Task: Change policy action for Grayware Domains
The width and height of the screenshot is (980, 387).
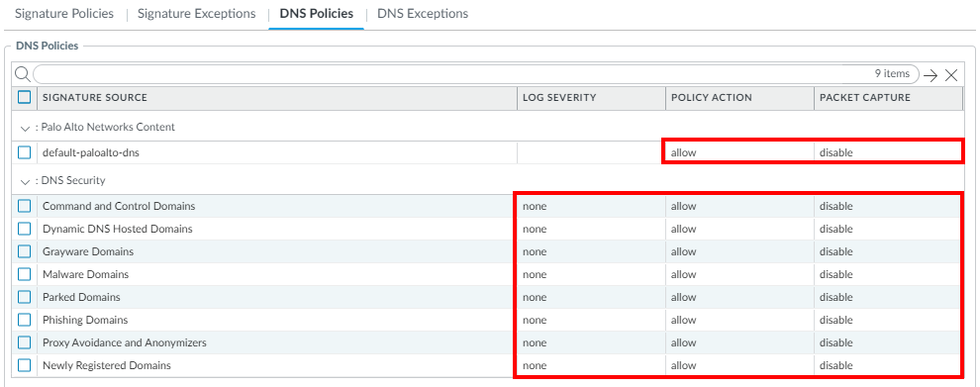Action: click(x=740, y=251)
